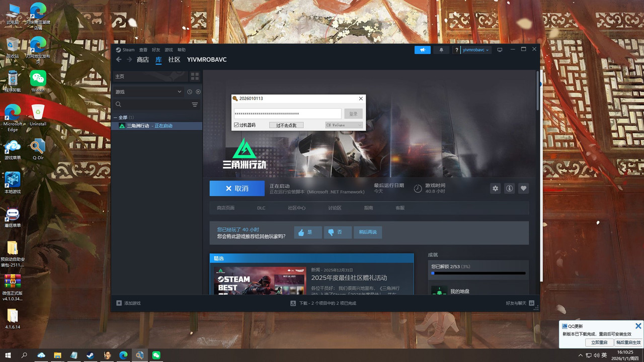
Task: Open the yivmrobavc account dropdown
Action: tap(476, 50)
